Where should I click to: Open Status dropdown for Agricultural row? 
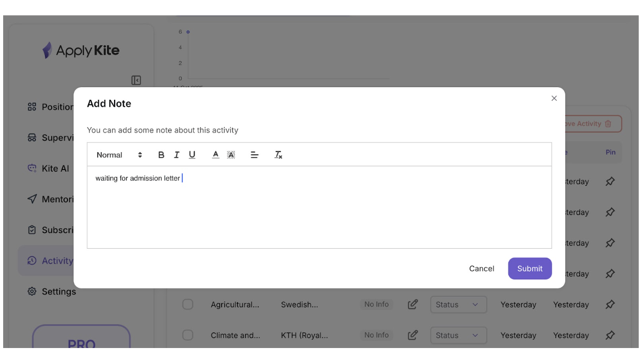458,305
